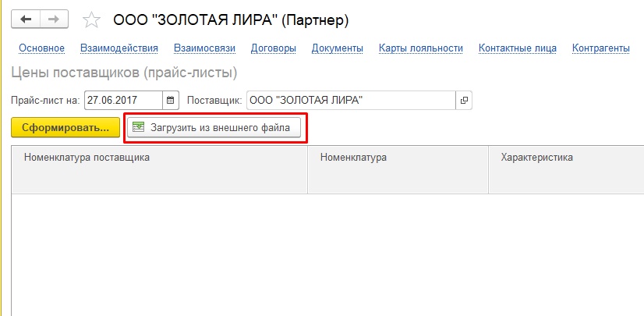Click the Номенклатура поставщика column header

(x=159, y=169)
